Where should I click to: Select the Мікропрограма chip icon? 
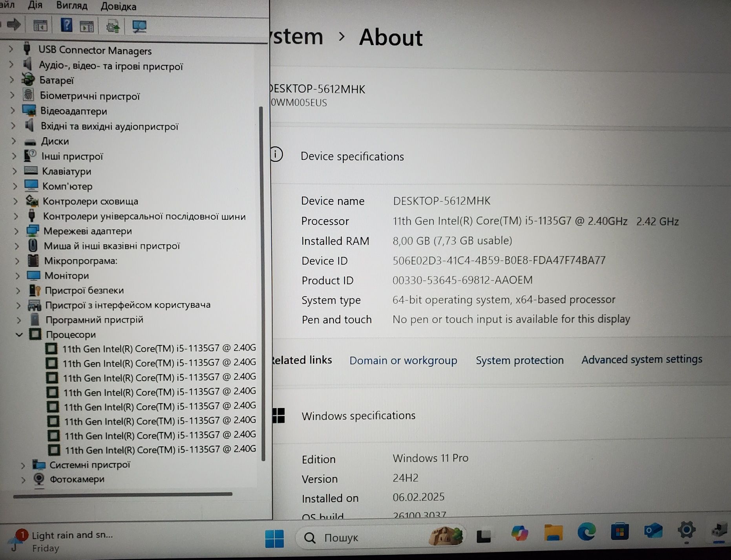pos(33,260)
